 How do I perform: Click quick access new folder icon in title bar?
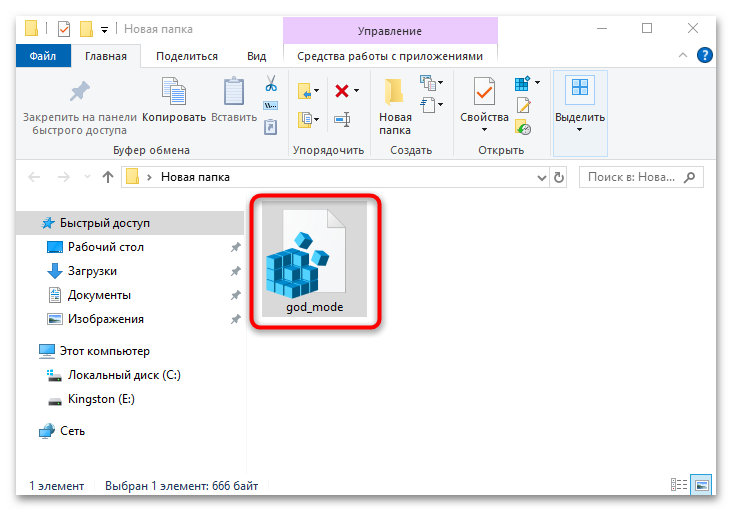[x=86, y=29]
